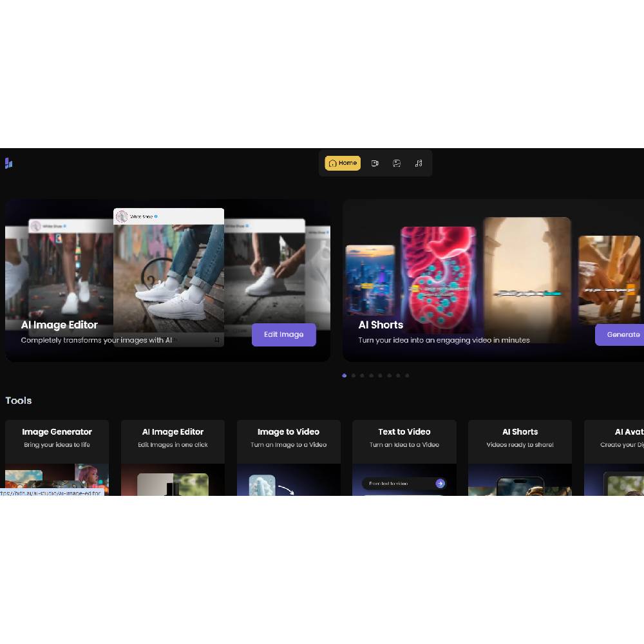
Task: Select the last carousel pagination dot
Action: pyautogui.click(x=407, y=375)
